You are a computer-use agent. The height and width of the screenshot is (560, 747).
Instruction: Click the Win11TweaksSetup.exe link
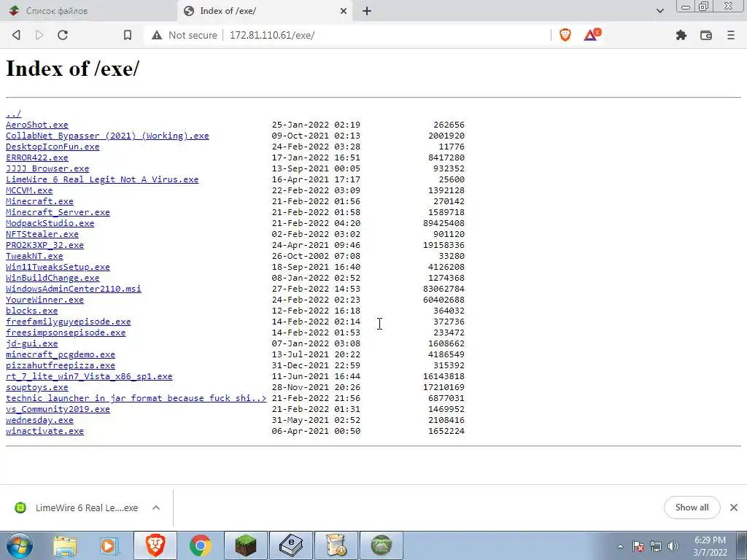[x=58, y=267]
